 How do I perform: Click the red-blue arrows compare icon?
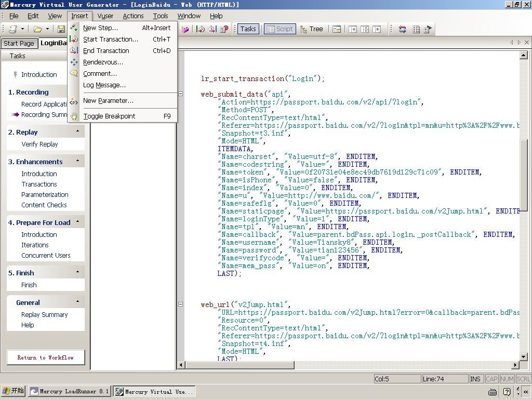[x=403, y=29]
